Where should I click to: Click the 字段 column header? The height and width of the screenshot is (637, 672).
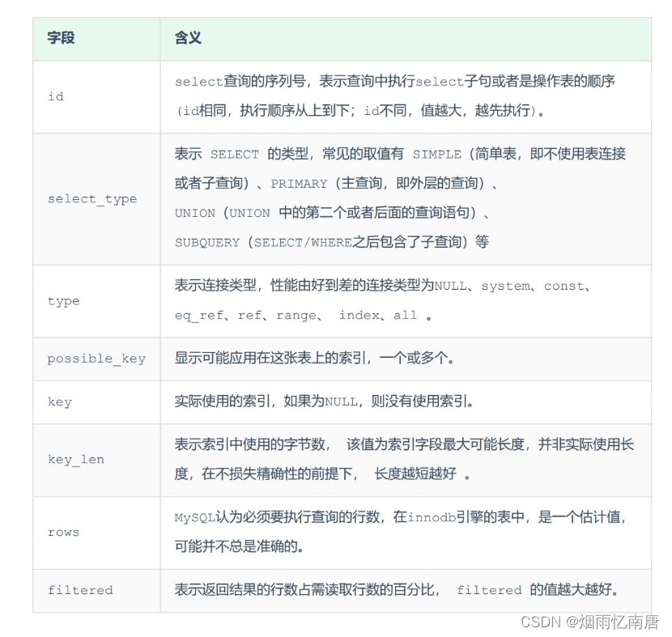tap(97, 39)
